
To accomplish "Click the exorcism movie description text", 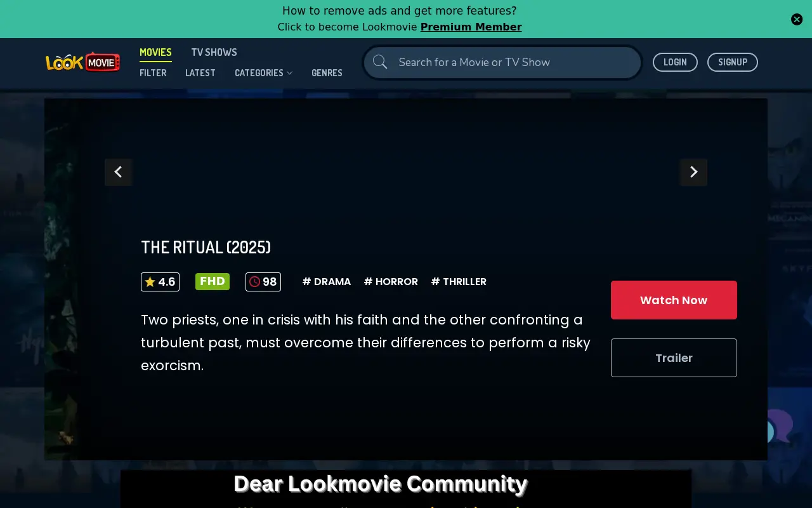I will pos(365,343).
